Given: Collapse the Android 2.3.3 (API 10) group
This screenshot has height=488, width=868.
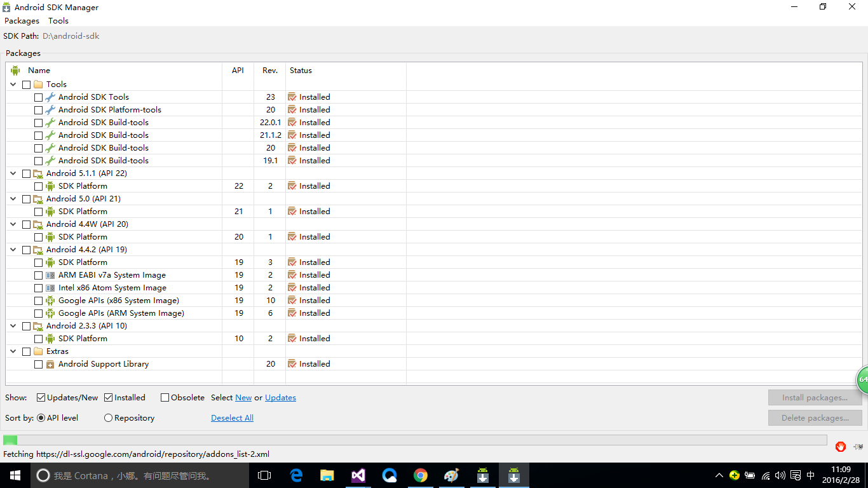Looking at the screenshot, I should coord(13,326).
